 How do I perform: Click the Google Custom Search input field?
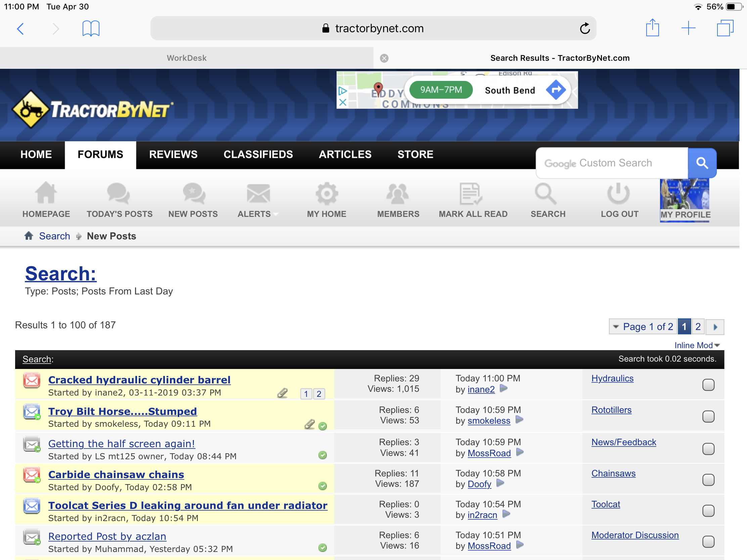[x=611, y=163]
